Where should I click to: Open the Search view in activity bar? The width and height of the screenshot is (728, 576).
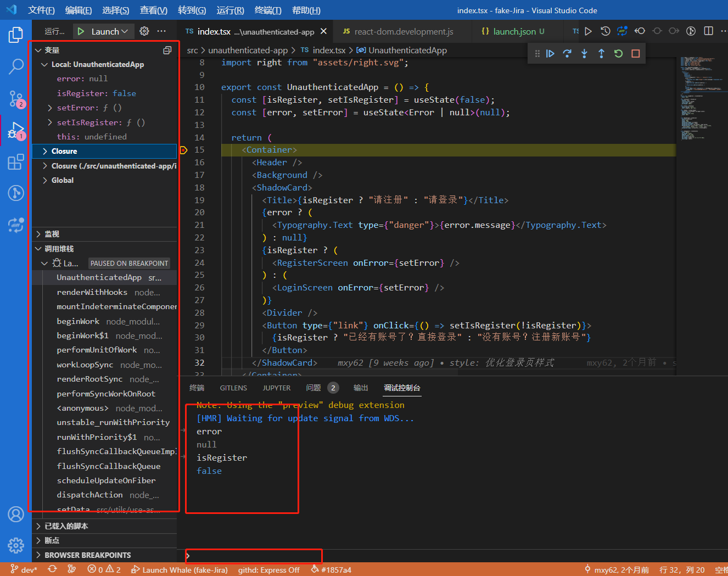pos(16,66)
